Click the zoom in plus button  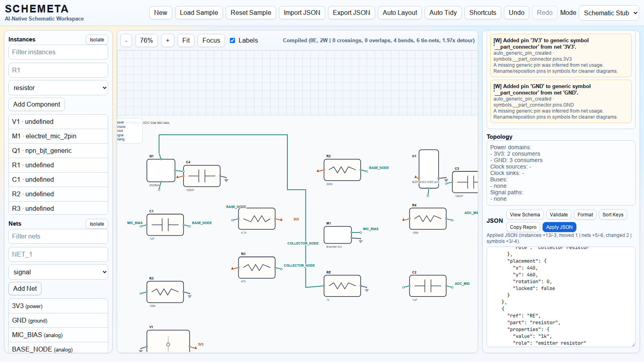tap(167, 40)
